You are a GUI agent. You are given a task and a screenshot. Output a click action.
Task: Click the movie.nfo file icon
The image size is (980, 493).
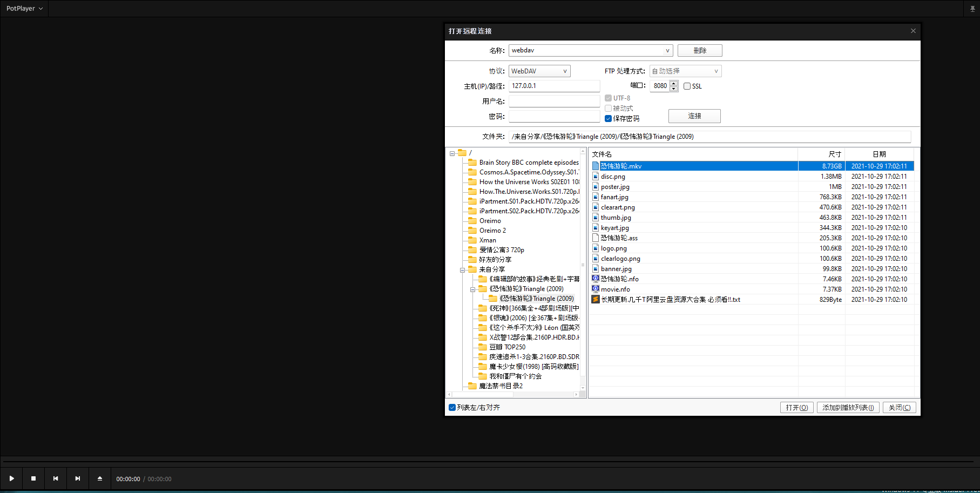click(x=596, y=289)
